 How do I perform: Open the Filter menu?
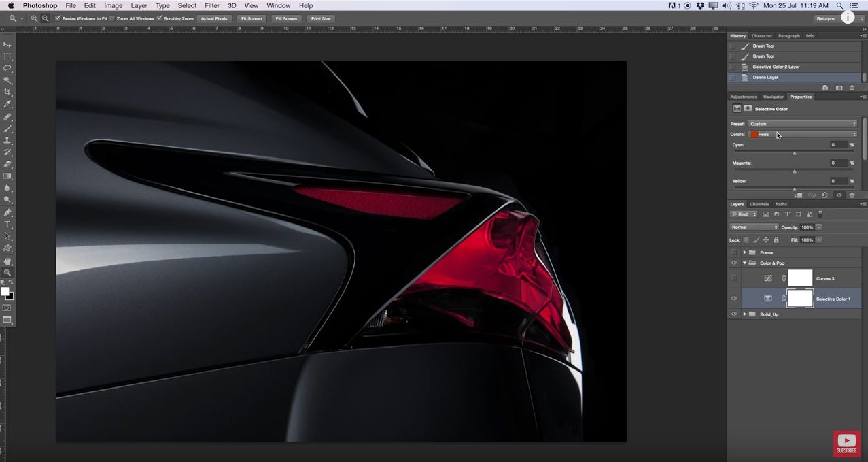(x=211, y=5)
